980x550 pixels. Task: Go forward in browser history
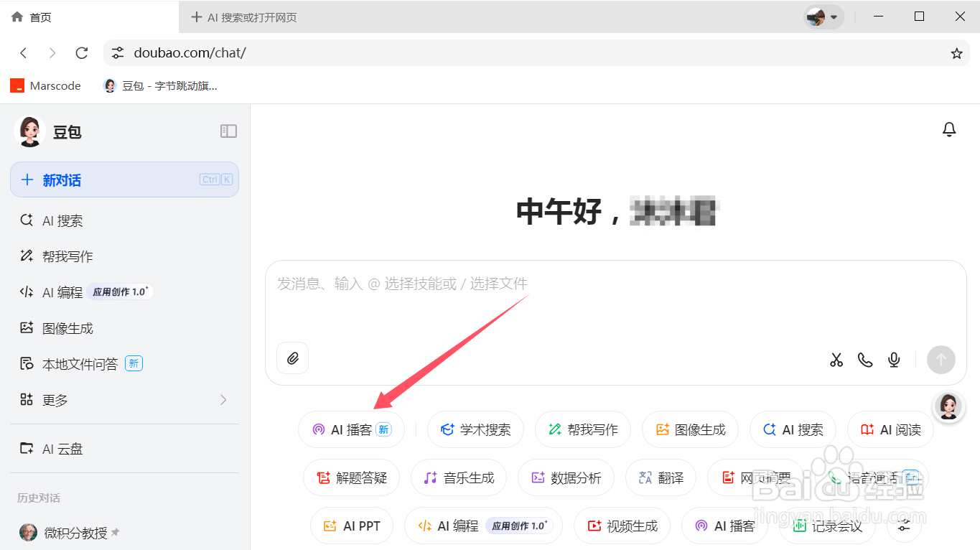(x=52, y=53)
